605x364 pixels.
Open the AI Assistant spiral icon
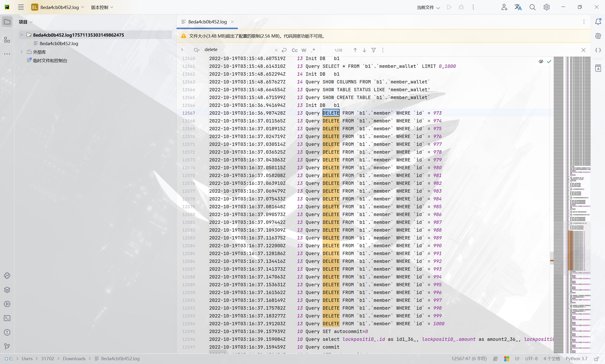(x=598, y=36)
